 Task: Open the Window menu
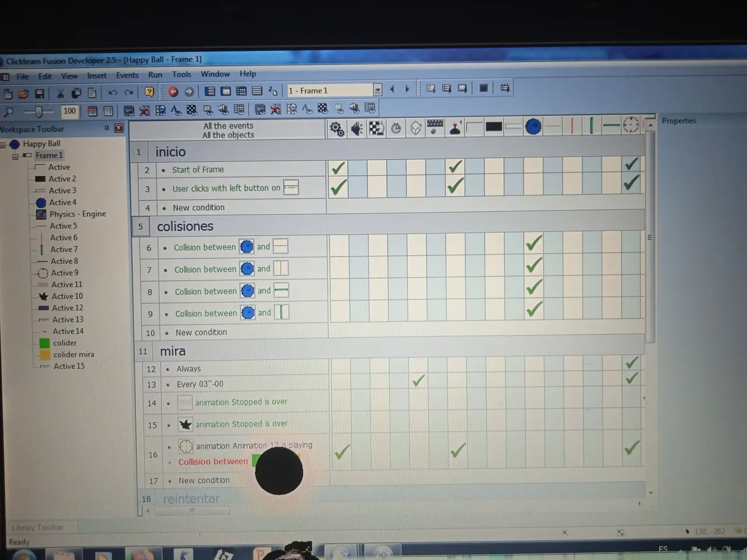tap(215, 74)
